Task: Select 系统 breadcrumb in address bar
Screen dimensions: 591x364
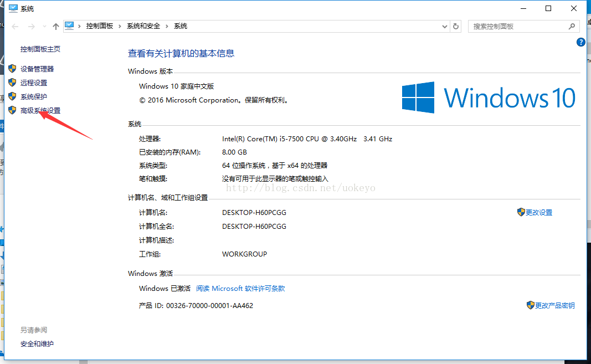Action: pos(181,26)
